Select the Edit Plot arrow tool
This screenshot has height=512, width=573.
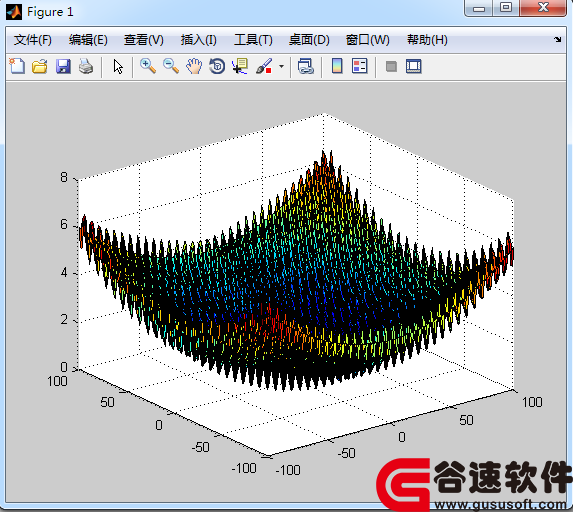[x=118, y=67]
